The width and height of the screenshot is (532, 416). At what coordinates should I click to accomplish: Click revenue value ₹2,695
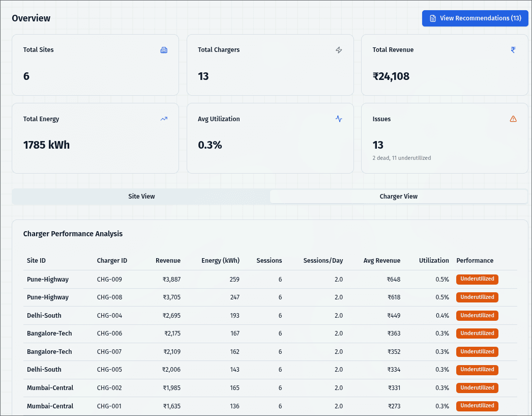pos(171,316)
